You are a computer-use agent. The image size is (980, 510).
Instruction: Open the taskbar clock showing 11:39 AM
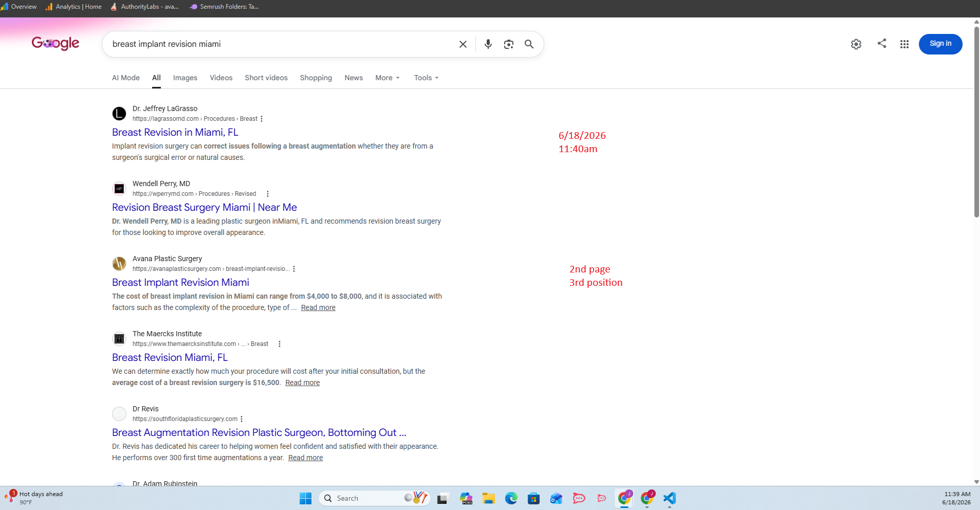coord(956,498)
